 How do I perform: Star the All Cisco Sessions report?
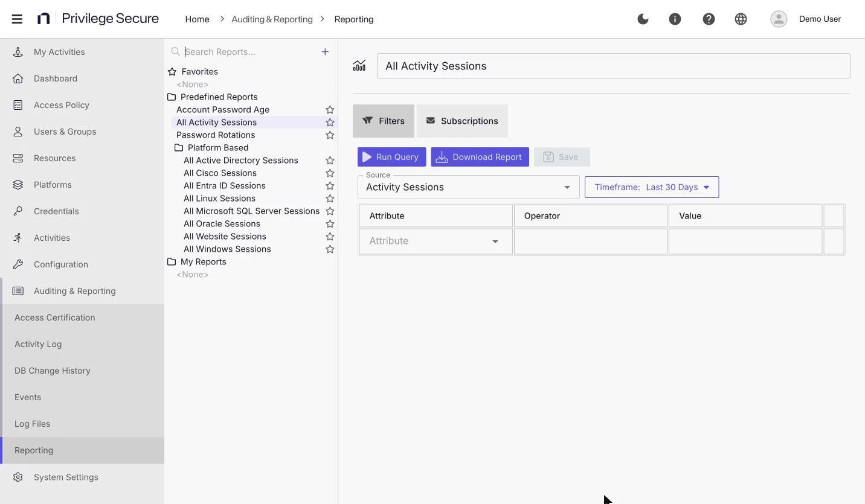pos(330,173)
